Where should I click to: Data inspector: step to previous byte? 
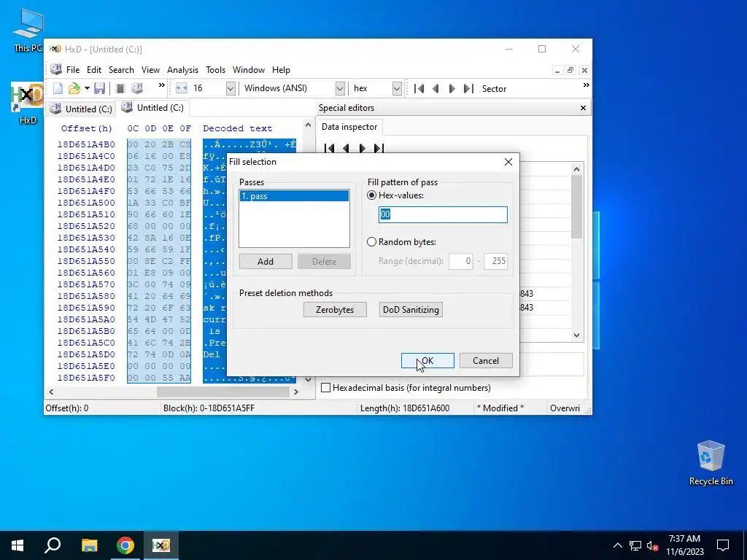[x=346, y=148]
